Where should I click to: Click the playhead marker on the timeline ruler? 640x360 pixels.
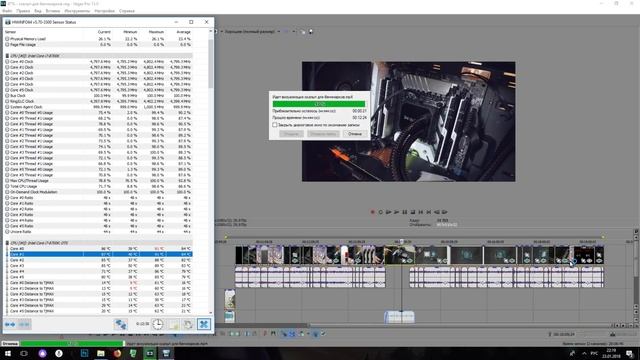click(402, 242)
